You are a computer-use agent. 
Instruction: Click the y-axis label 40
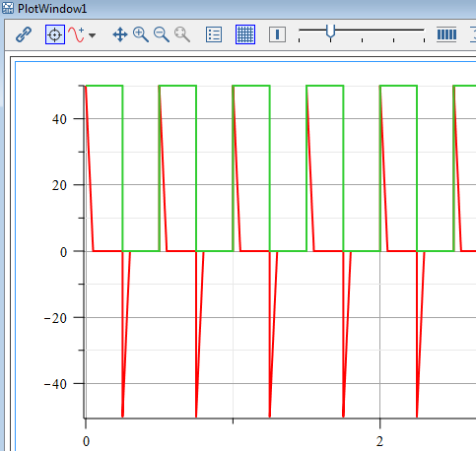pyautogui.click(x=59, y=119)
